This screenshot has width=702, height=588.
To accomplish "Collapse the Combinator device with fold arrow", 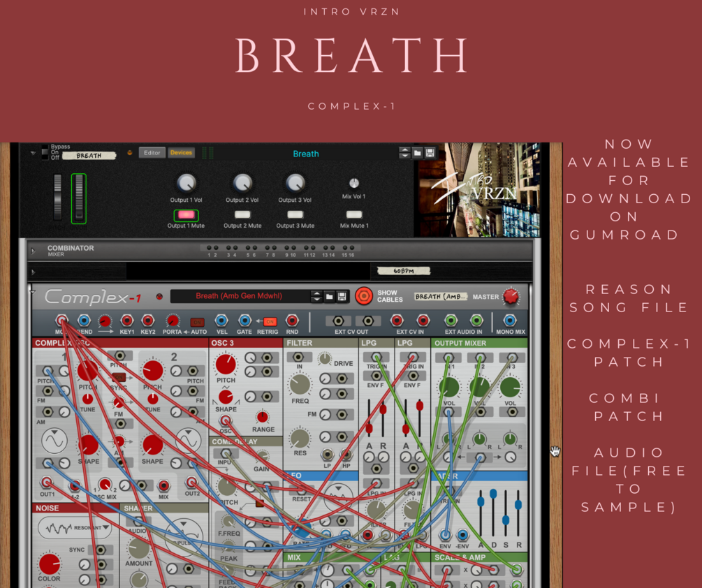I will point(33,153).
